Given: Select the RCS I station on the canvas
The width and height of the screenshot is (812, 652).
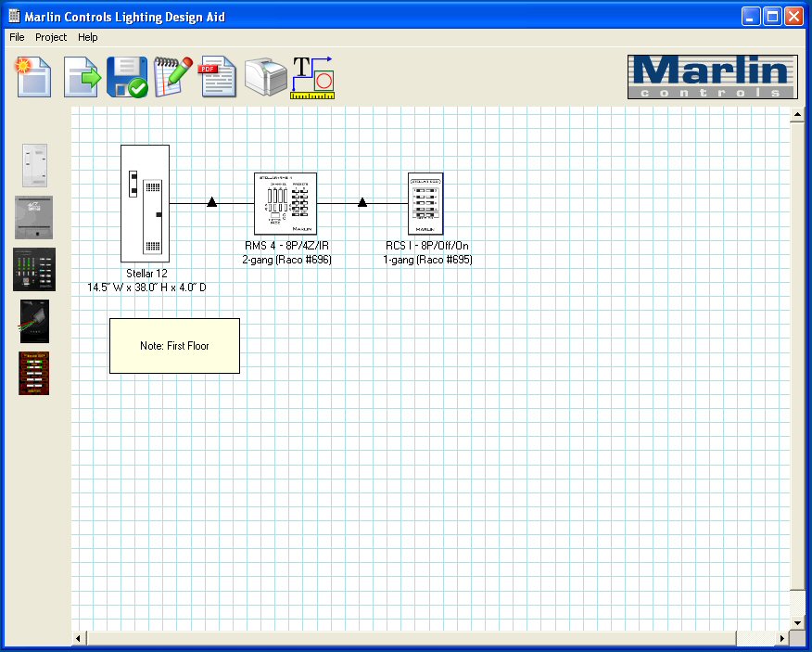Looking at the screenshot, I should pyautogui.click(x=425, y=204).
